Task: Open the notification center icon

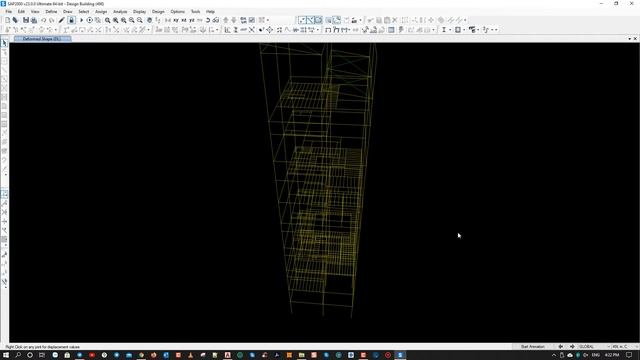Action: [x=629, y=355]
